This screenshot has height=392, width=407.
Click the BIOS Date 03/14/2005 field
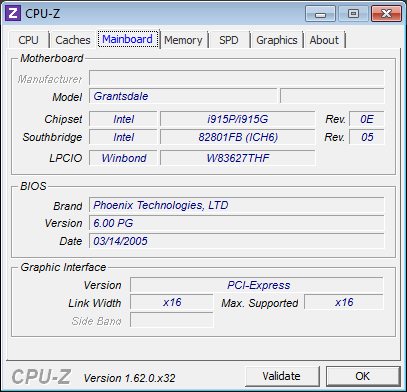tap(237, 241)
